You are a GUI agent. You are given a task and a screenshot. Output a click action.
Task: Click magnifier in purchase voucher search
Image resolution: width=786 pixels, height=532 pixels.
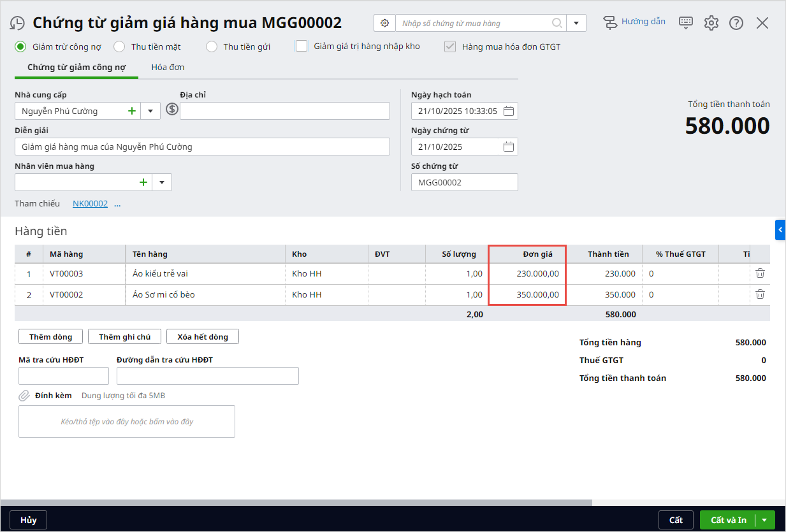pyautogui.click(x=557, y=24)
